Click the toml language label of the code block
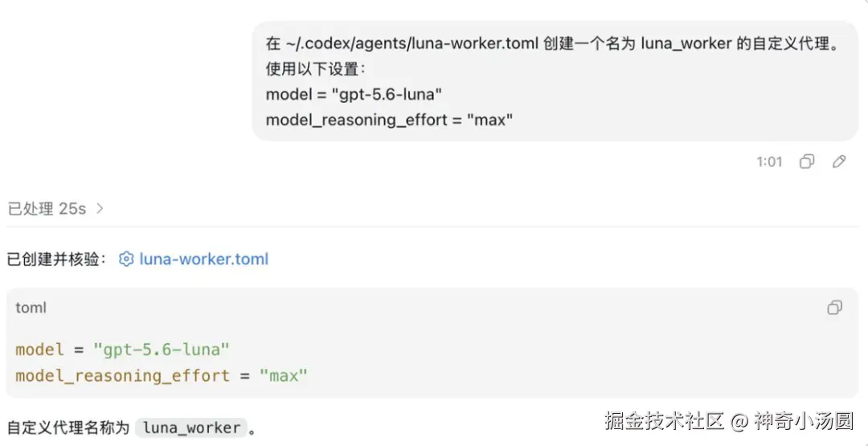 (x=31, y=308)
